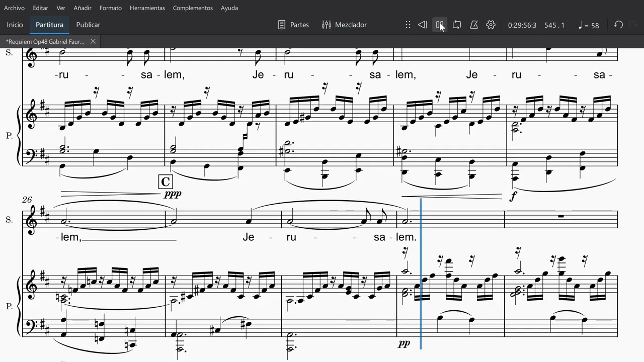
Task: Select rehearsal mark C in the score
Action: coord(165,182)
